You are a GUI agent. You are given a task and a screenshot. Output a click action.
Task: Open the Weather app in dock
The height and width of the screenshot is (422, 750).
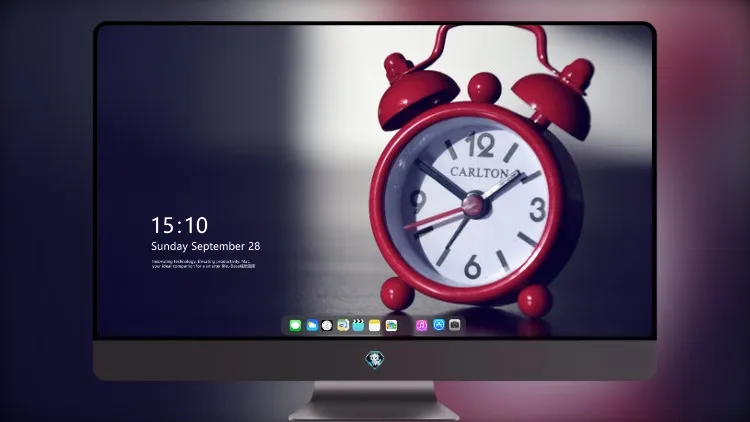tap(312, 325)
